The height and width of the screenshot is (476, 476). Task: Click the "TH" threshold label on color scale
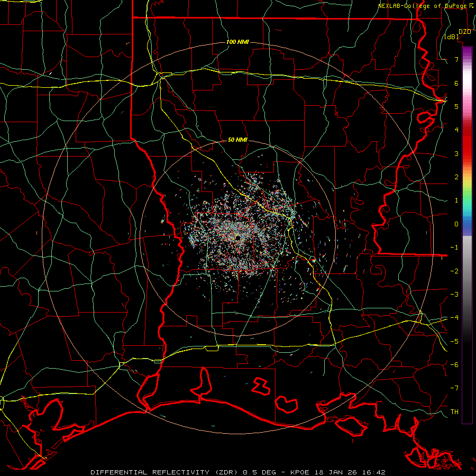[454, 411]
